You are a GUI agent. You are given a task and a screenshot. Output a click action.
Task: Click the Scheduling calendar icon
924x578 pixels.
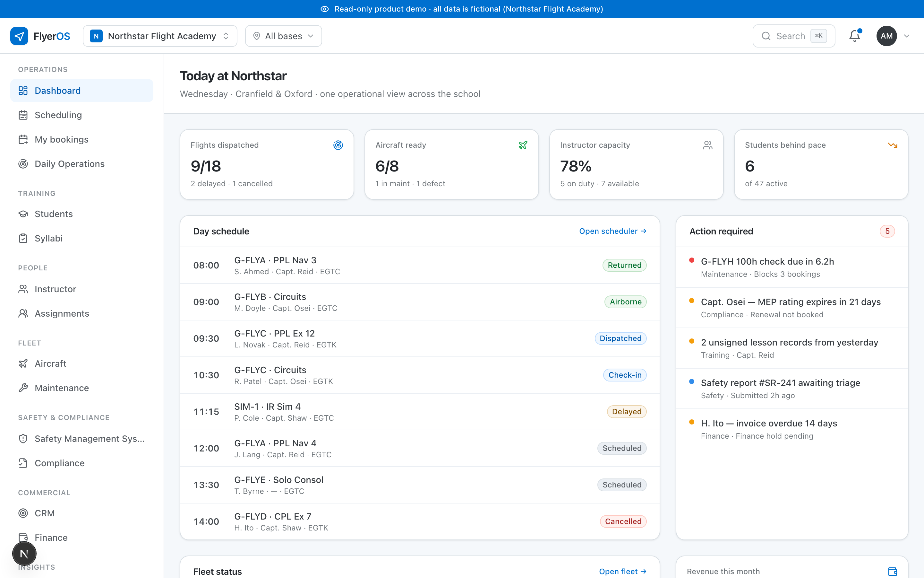pos(23,115)
